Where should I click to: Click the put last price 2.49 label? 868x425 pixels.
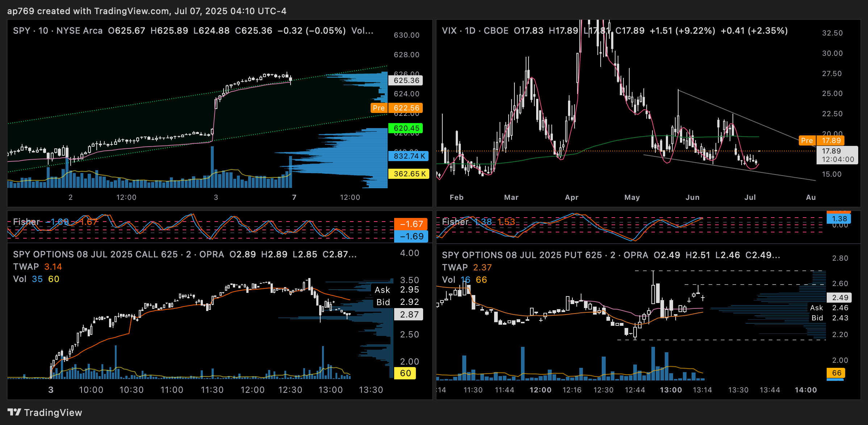point(839,298)
